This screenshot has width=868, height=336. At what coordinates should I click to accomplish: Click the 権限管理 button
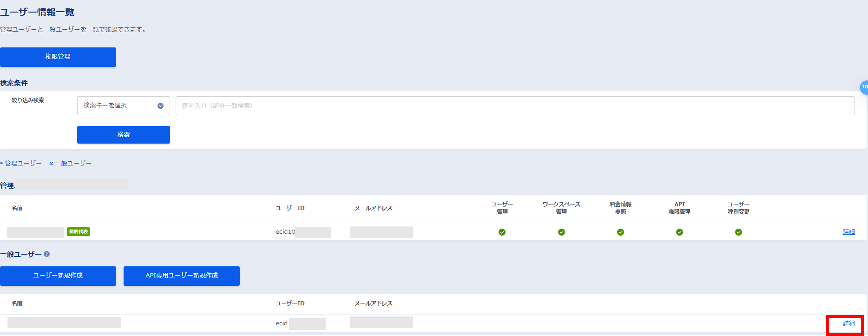pyautogui.click(x=58, y=57)
